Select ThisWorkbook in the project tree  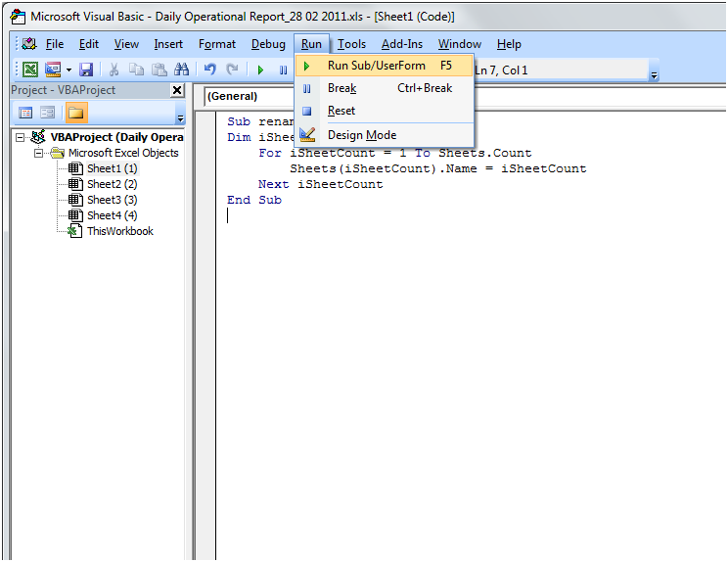tap(119, 231)
